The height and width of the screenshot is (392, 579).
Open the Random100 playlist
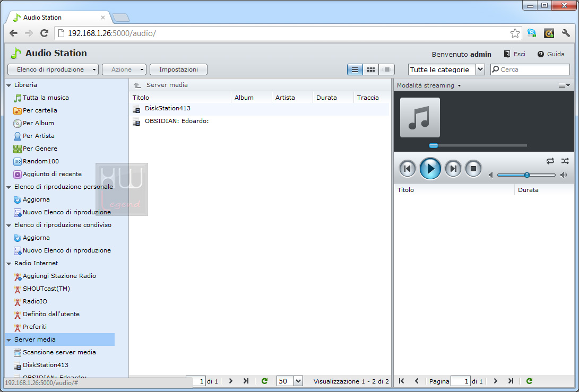(x=36, y=161)
